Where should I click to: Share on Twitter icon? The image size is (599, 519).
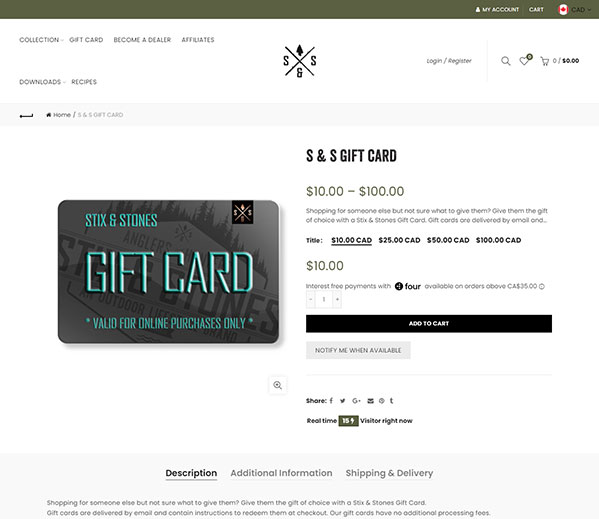[343, 401]
